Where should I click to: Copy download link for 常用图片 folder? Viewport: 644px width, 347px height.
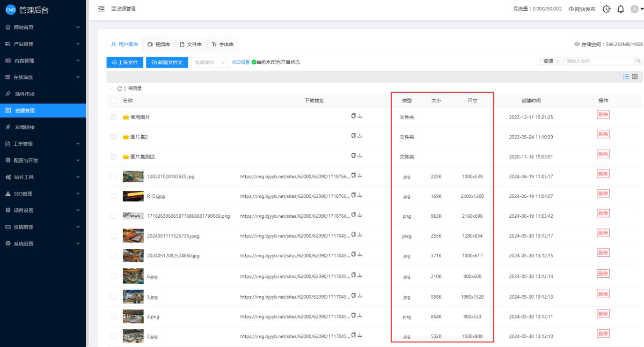(x=353, y=116)
